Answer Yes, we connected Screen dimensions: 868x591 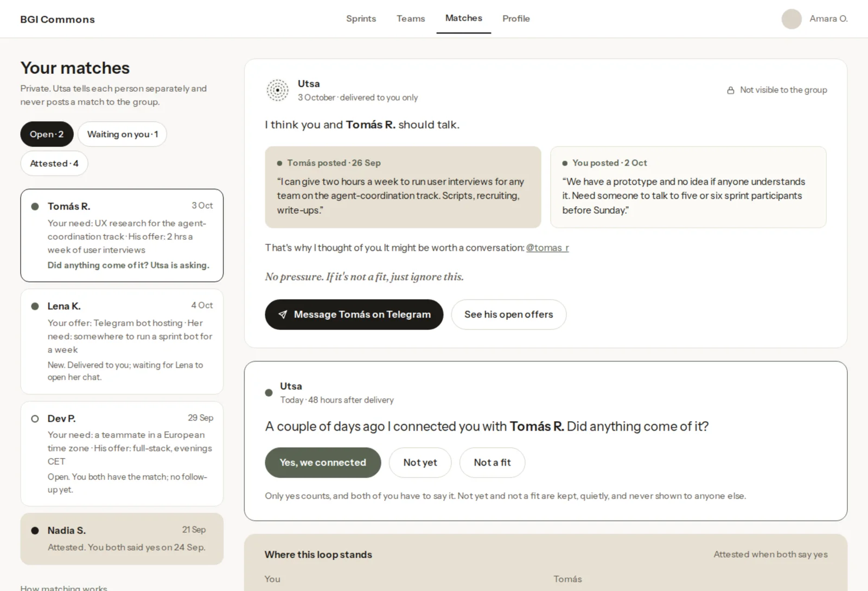click(323, 463)
